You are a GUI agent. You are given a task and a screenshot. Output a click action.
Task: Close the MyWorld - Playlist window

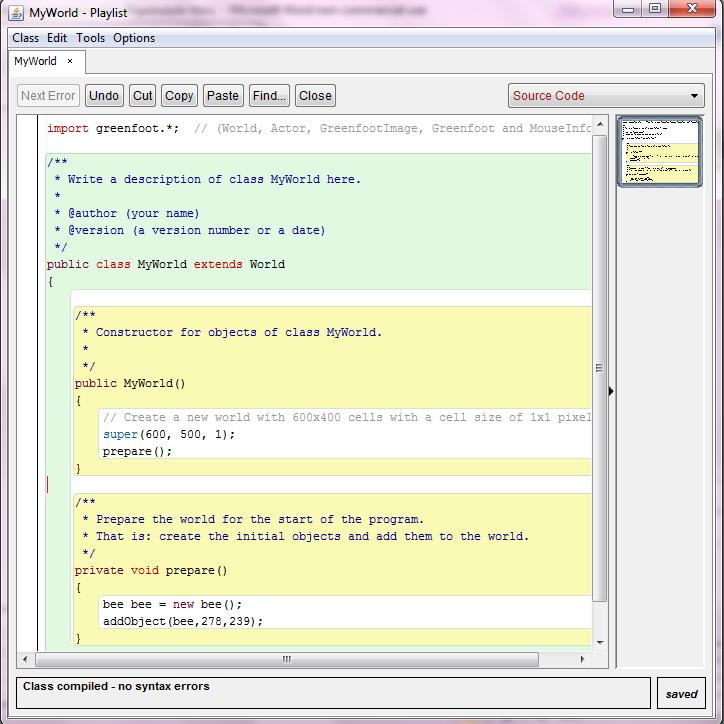[692, 9]
